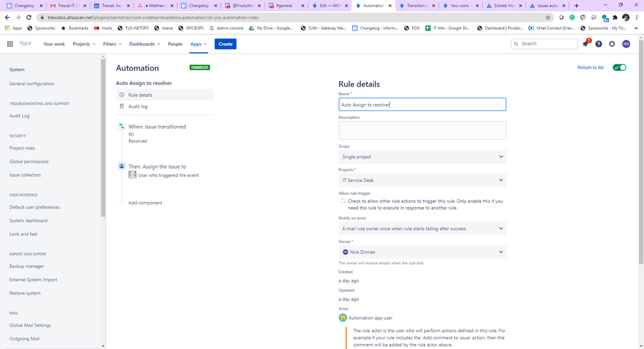
Task: Open a new browser tab
Action: click(x=576, y=6)
